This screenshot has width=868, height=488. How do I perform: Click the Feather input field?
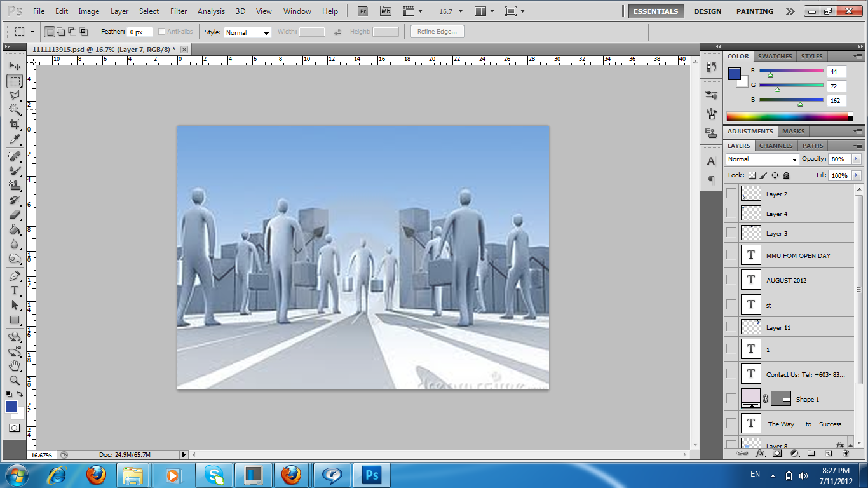tap(139, 32)
